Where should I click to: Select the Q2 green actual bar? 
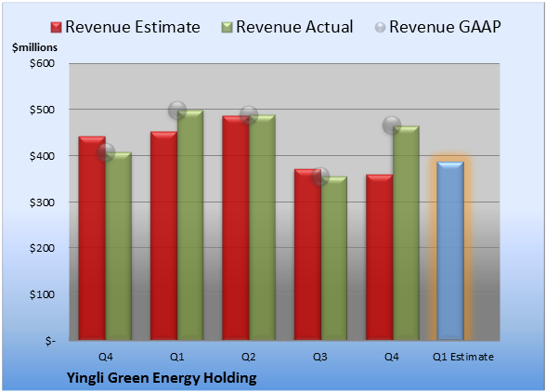point(262,228)
